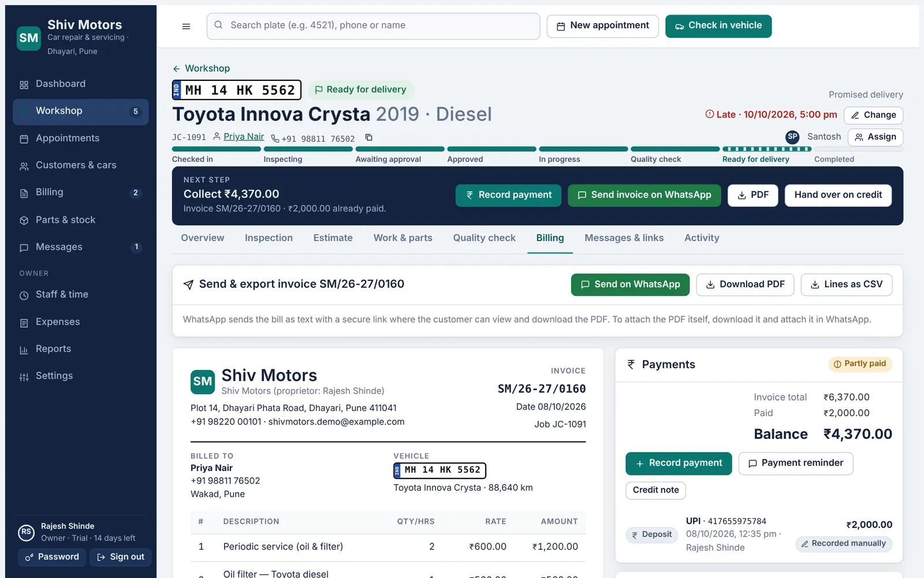Image resolution: width=924 pixels, height=578 pixels.
Task: Click the Credit note button
Action: pos(655,490)
